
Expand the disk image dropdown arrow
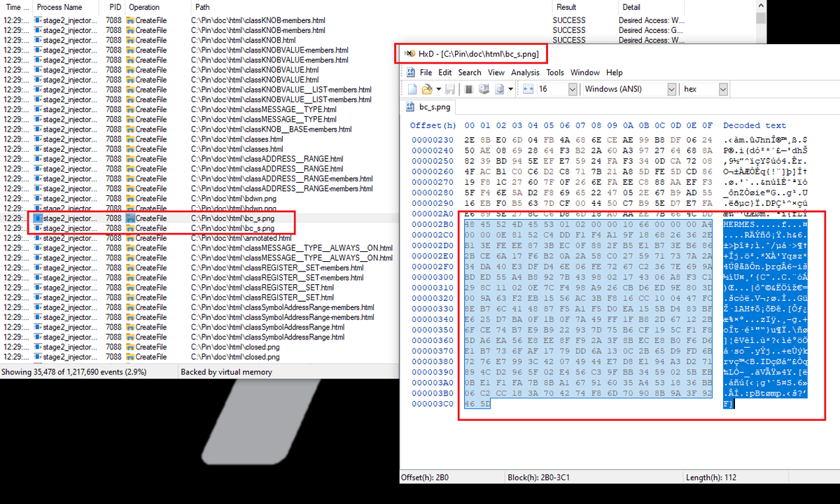511,89
